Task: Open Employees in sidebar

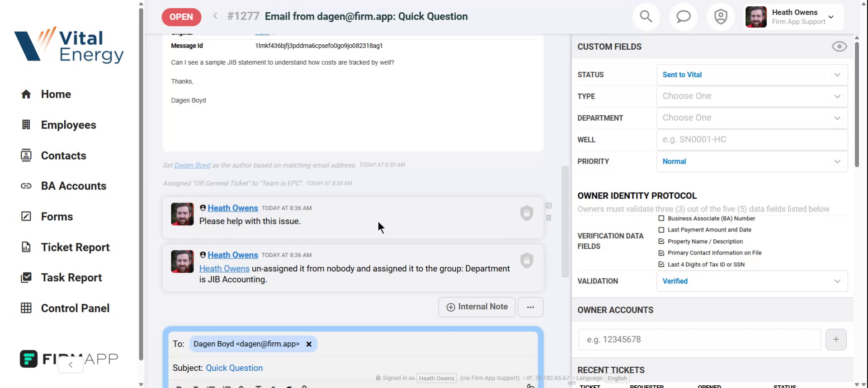Action: [69, 125]
